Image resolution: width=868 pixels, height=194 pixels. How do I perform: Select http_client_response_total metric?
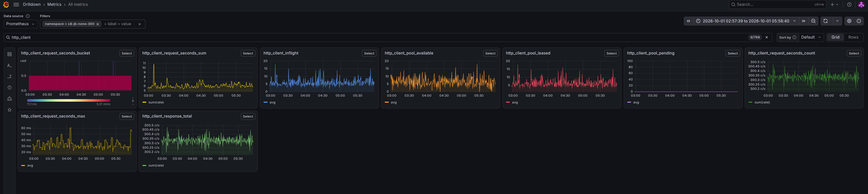[248, 116]
